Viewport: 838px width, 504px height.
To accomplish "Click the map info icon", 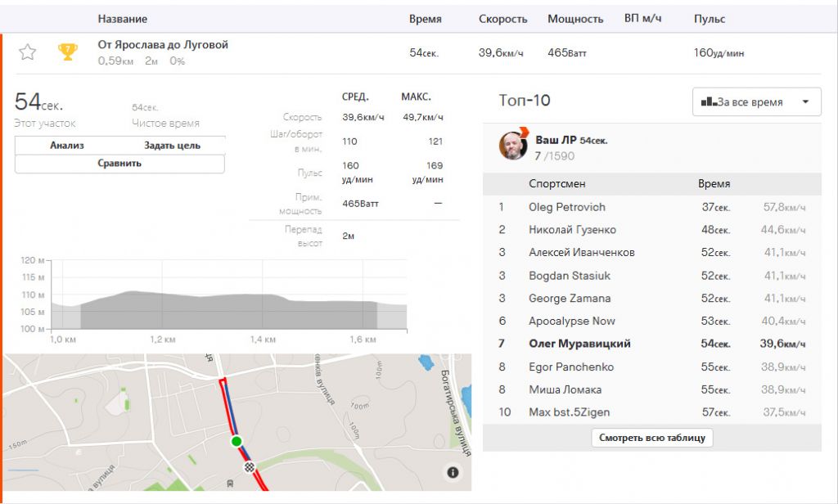I will 453,472.
